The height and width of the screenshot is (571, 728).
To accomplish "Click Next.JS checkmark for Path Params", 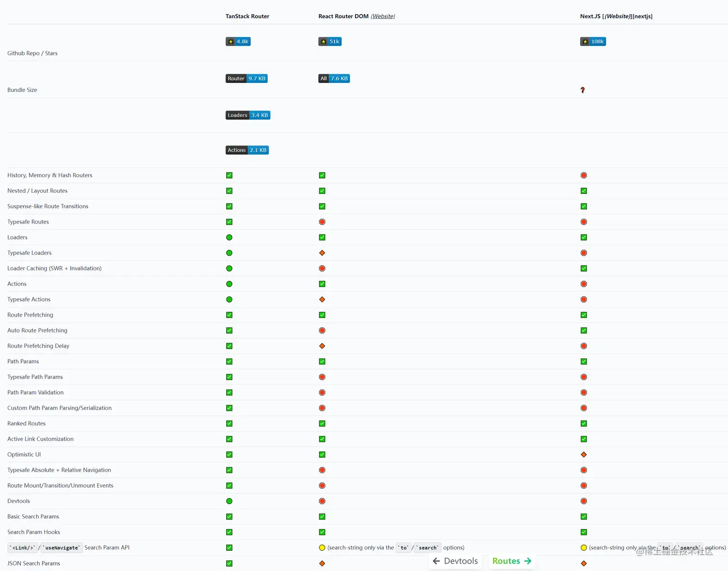I will tap(584, 361).
